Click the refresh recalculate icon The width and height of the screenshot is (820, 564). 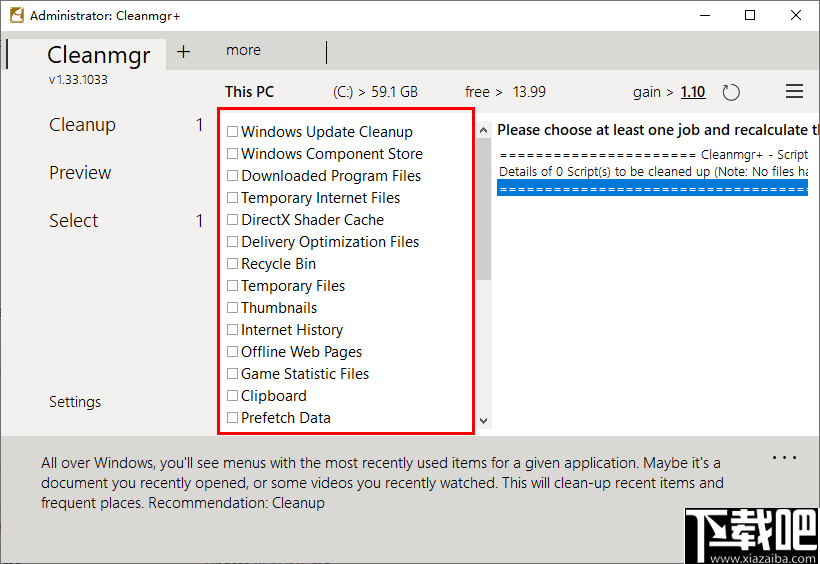pos(731,93)
